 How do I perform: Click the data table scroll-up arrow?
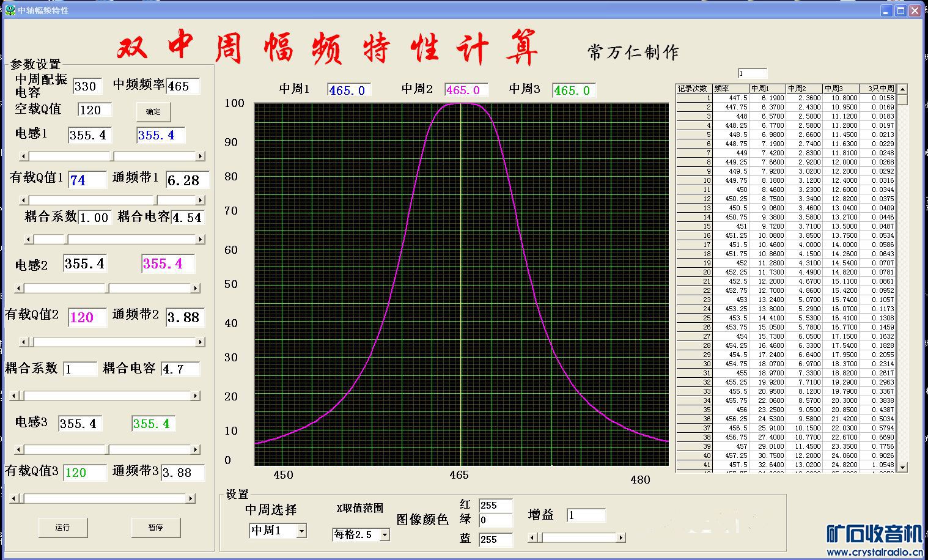click(902, 89)
